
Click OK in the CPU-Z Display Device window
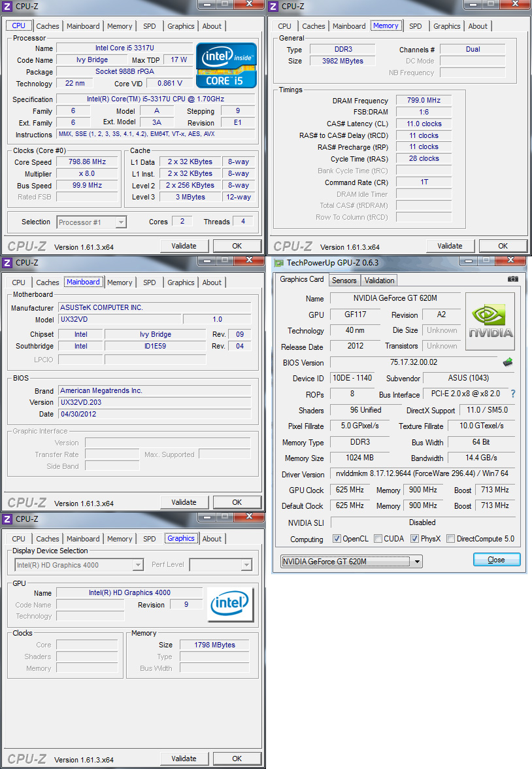[x=237, y=759]
